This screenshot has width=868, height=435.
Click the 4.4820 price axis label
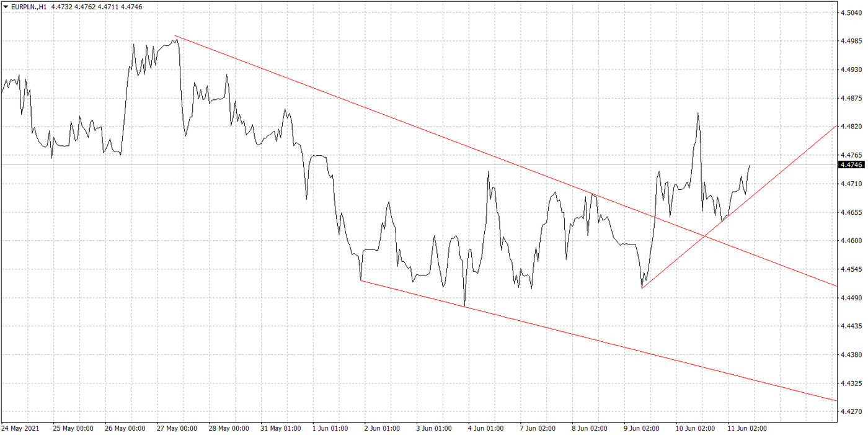(851, 127)
